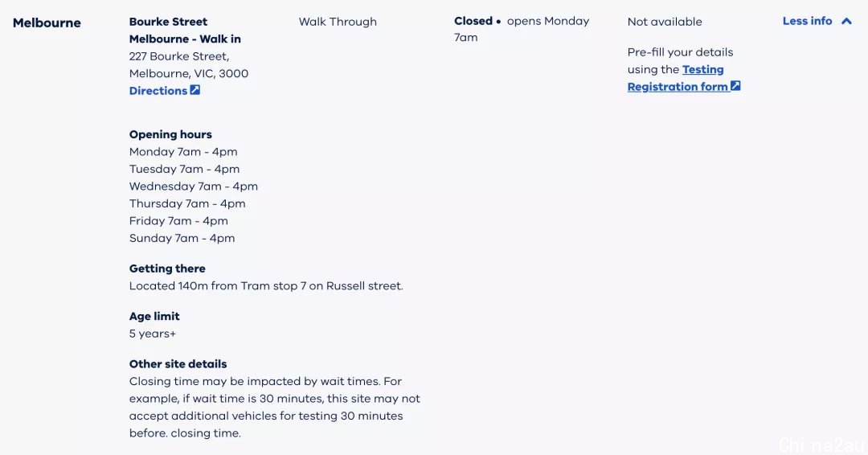Viewport: 868px width, 455px height.
Task: Click the Walk Through site type label
Action: point(338,22)
